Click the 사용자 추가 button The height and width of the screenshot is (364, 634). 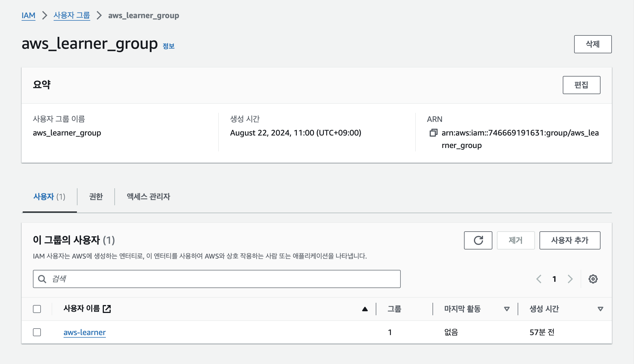(570, 240)
